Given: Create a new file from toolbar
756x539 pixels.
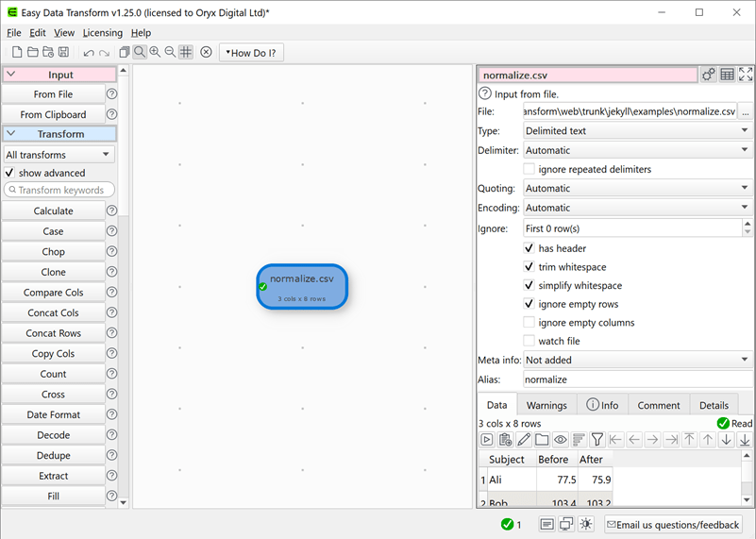Looking at the screenshot, I should point(17,52).
